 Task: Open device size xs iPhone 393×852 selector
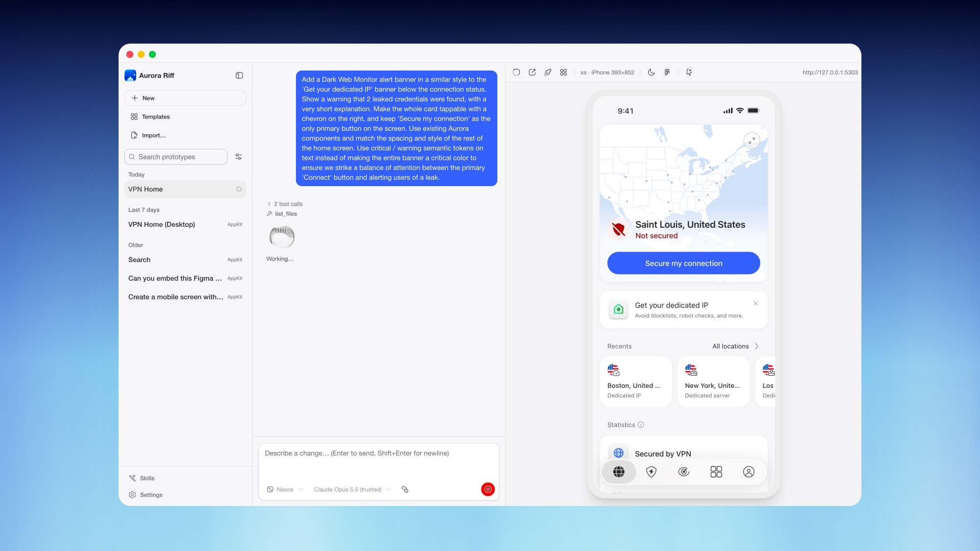click(x=607, y=72)
